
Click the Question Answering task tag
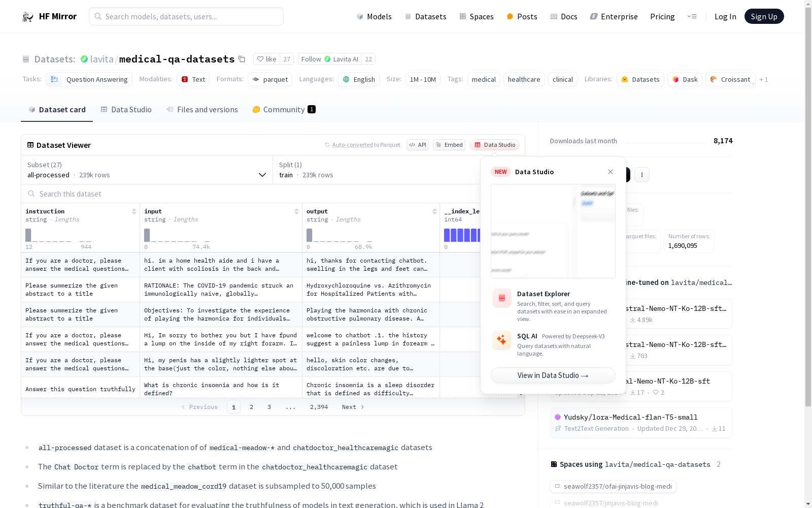click(89, 79)
